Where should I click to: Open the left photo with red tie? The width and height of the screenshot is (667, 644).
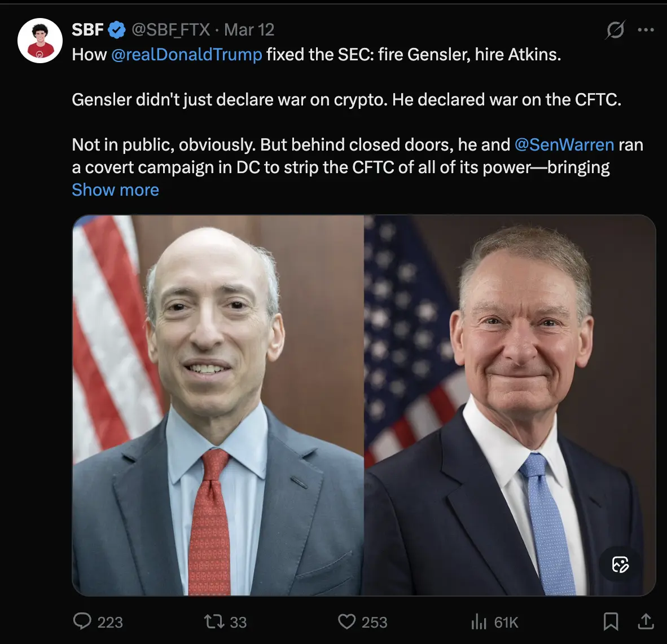(218, 405)
